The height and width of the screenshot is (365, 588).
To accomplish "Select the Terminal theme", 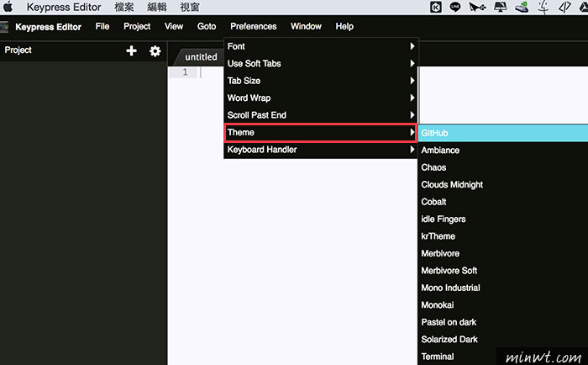I will pos(503,357).
